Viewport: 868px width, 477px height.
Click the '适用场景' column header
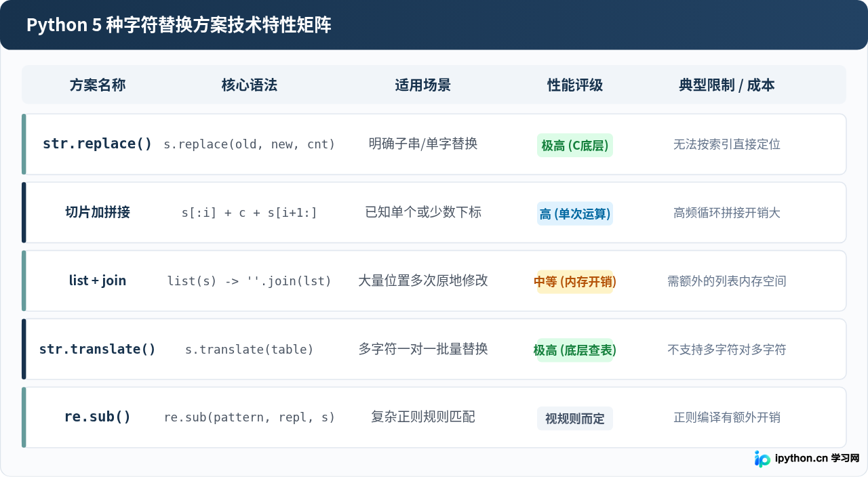(x=423, y=85)
